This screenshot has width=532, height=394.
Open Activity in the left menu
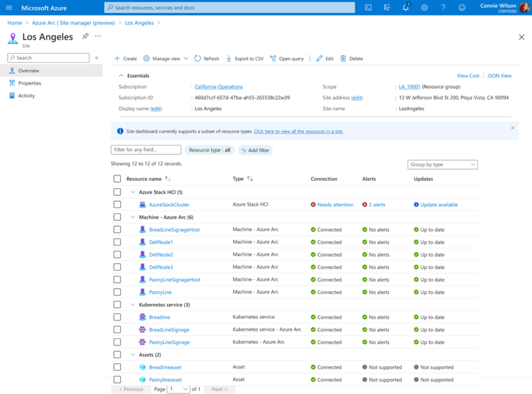coord(26,95)
